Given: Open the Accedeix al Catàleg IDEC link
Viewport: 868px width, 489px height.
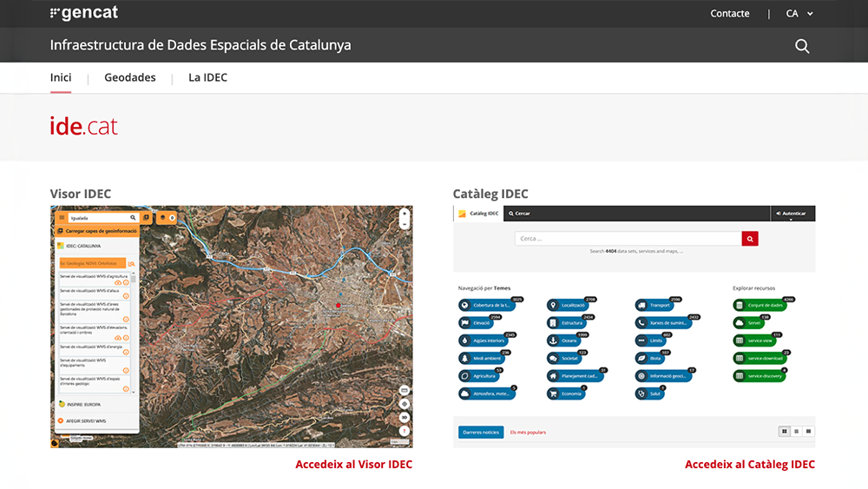Looking at the screenshot, I should (750, 464).
